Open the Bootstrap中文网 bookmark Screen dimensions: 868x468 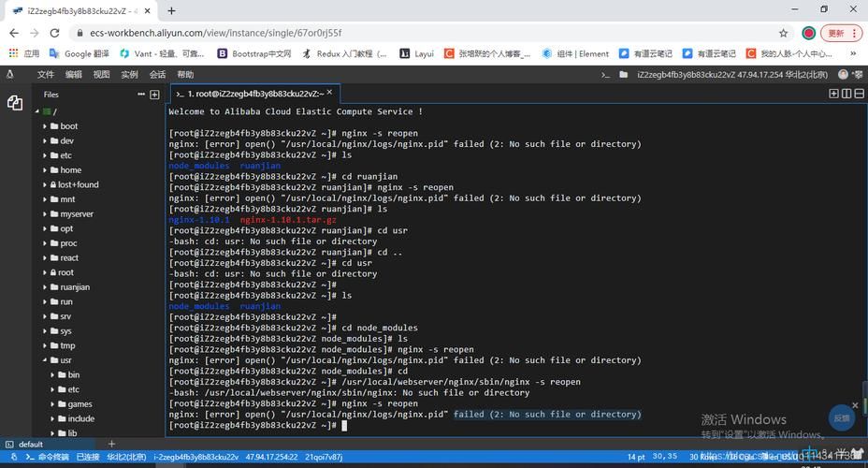point(254,53)
